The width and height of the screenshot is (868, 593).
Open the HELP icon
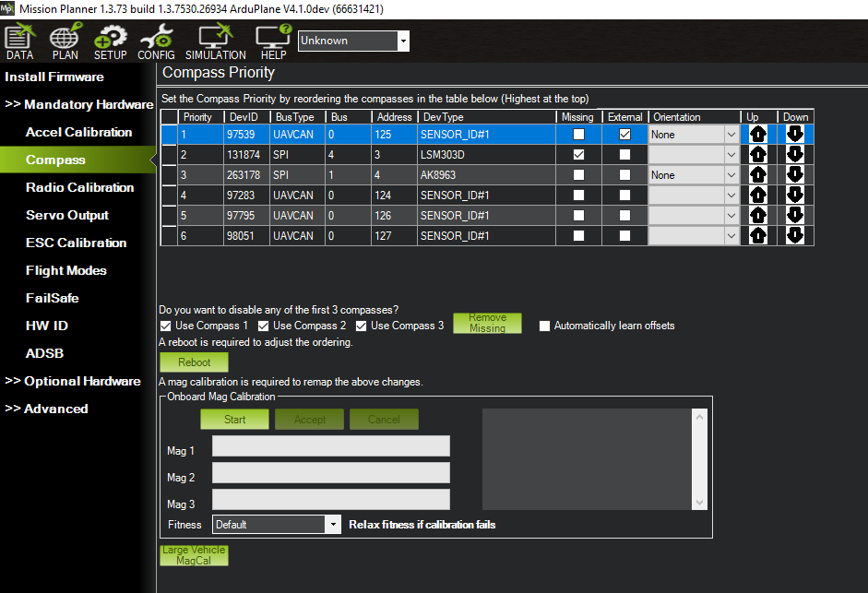[x=272, y=42]
